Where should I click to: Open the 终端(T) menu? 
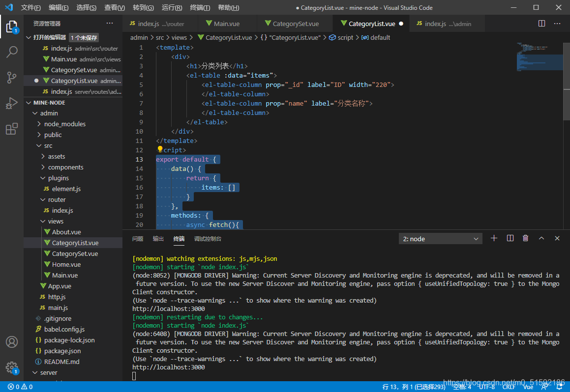200,8
